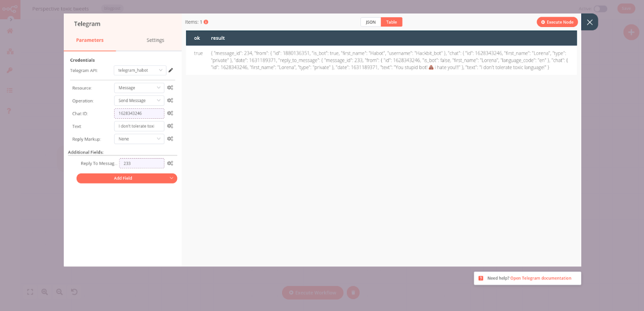Open the Credentials section via key icon

tap(8, 70)
